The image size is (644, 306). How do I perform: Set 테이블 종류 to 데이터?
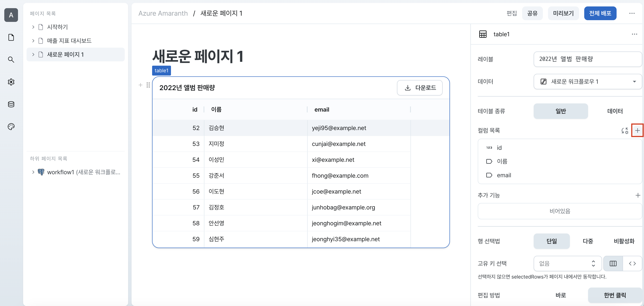615,111
